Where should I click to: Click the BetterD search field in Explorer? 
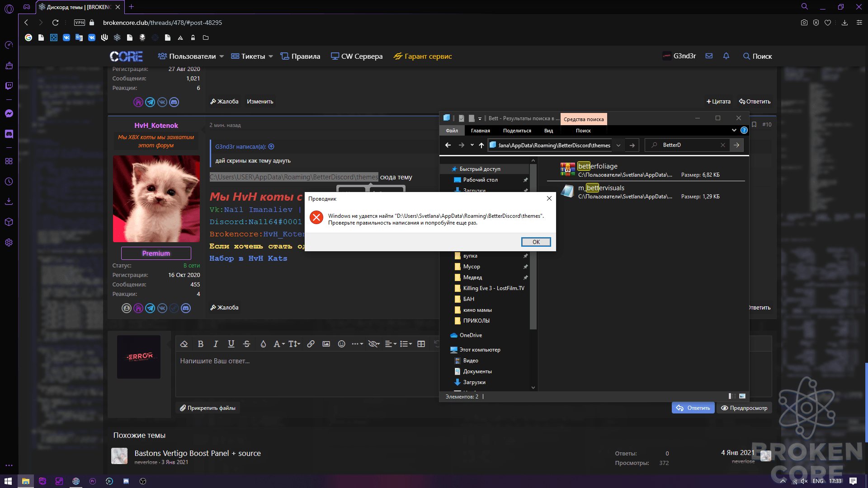[x=687, y=145]
